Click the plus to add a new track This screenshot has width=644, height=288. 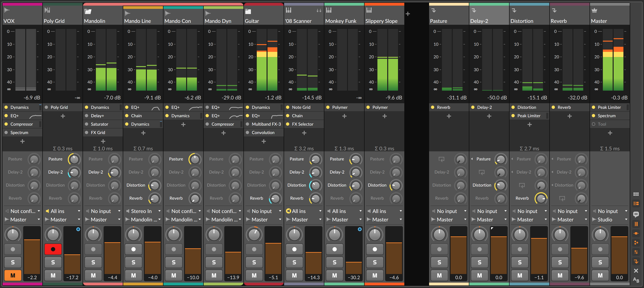click(408, 14)
